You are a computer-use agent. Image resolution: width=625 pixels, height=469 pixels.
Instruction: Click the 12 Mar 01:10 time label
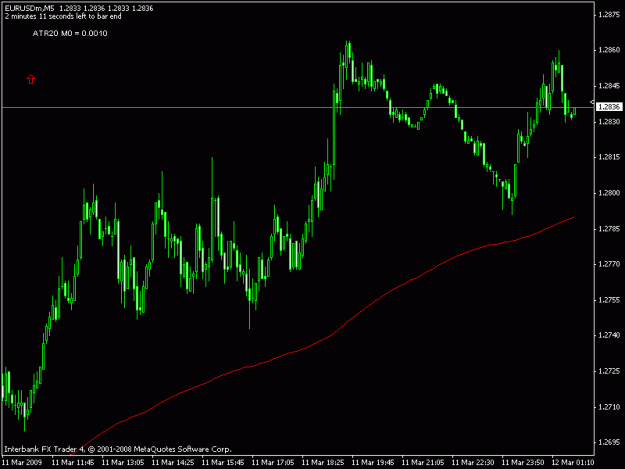(573, 463)
